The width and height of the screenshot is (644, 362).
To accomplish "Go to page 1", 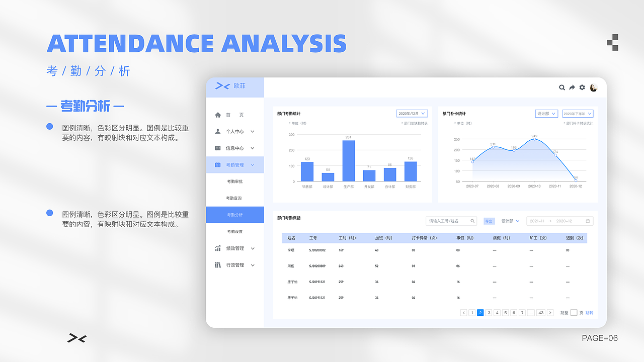I will (472, 313).
